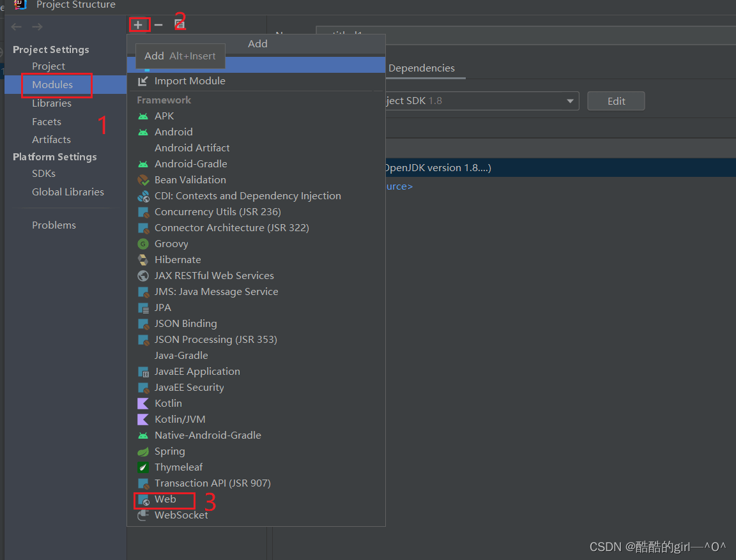Click the JPA icon
Image resolution: width=736 pixels, height=560 pixels.
click(142, 308)
